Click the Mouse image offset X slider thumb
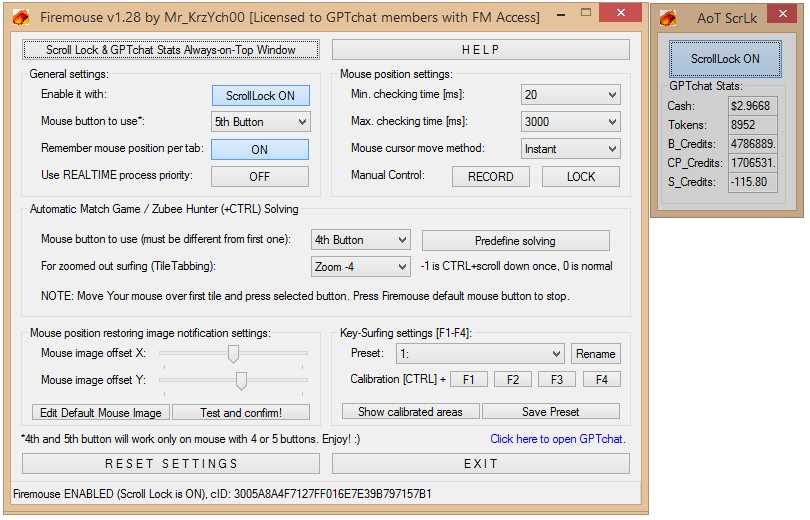This screenshot has width=810, height=520. 233,354
